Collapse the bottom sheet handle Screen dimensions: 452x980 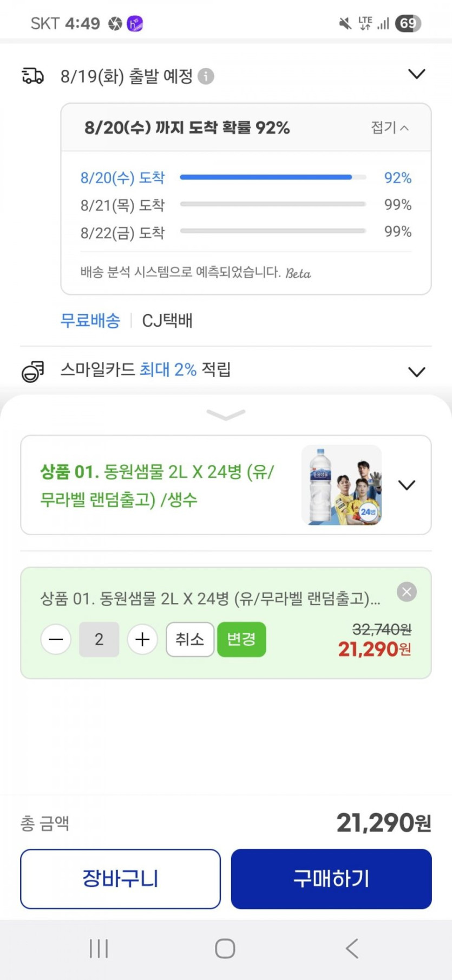click(226, 415)
